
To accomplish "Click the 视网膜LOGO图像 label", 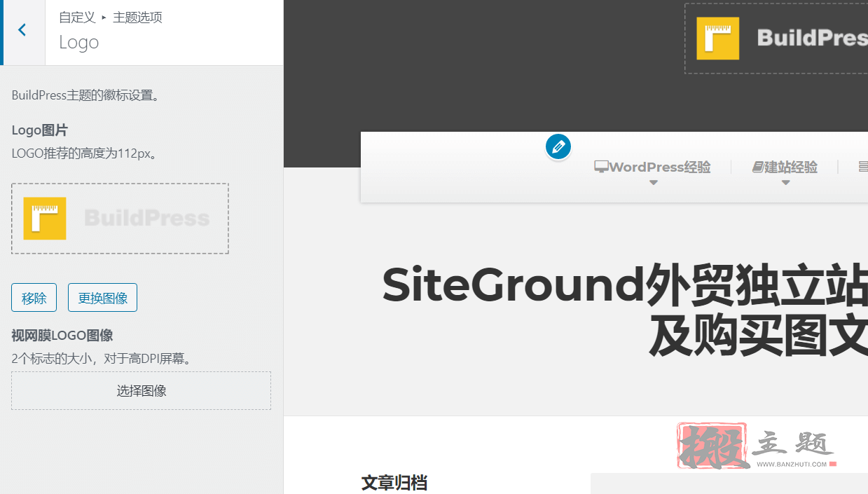I will pyautogui.click(x=62, y=336).
